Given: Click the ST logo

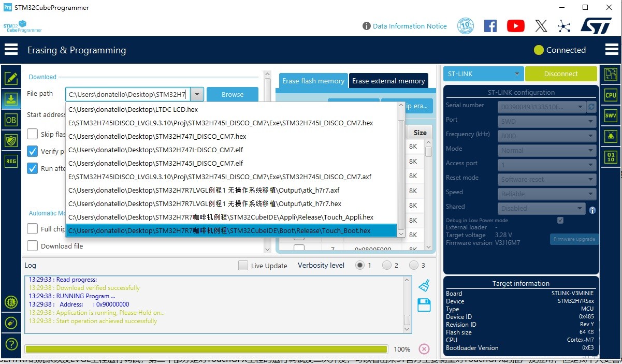Looking at the screenshot, I should click(596, 26).
